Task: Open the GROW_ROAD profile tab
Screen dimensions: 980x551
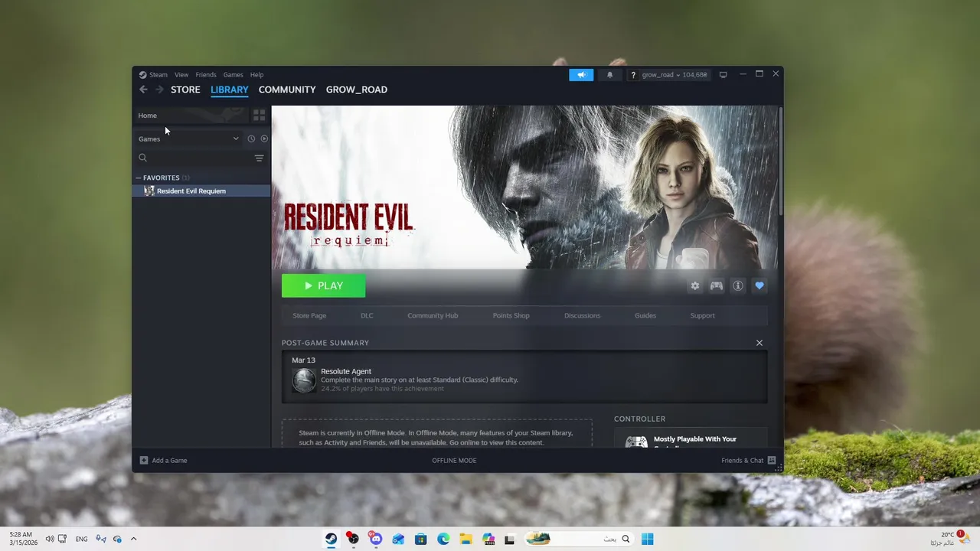Action: (x=357, y=90)
